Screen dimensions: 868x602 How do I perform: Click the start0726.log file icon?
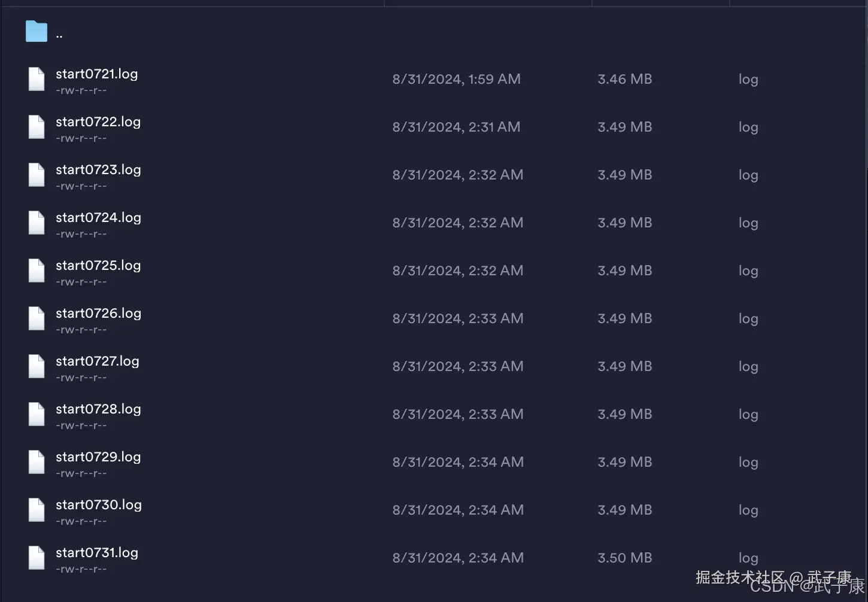tap(36, 318)
